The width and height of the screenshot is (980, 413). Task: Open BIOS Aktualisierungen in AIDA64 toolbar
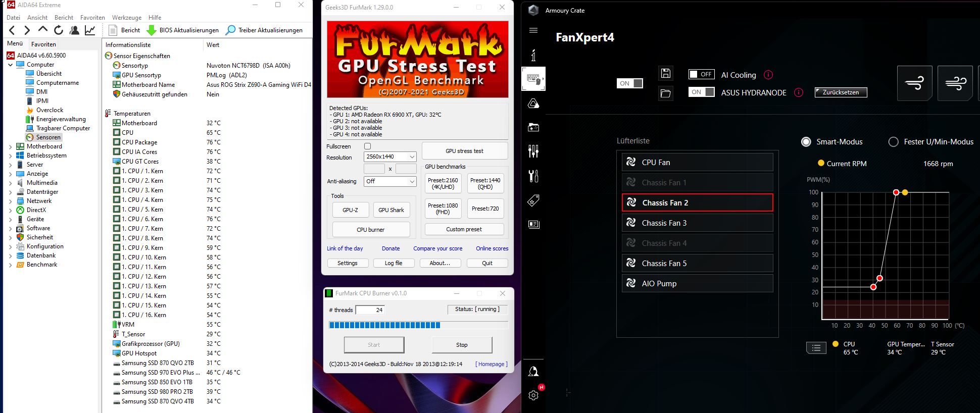point(182,30)
